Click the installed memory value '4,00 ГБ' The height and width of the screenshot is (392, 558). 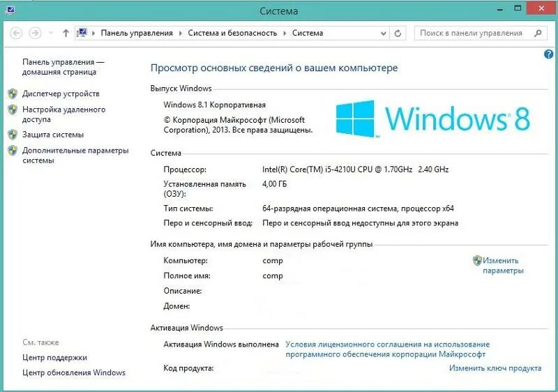(x=274, y=184)
